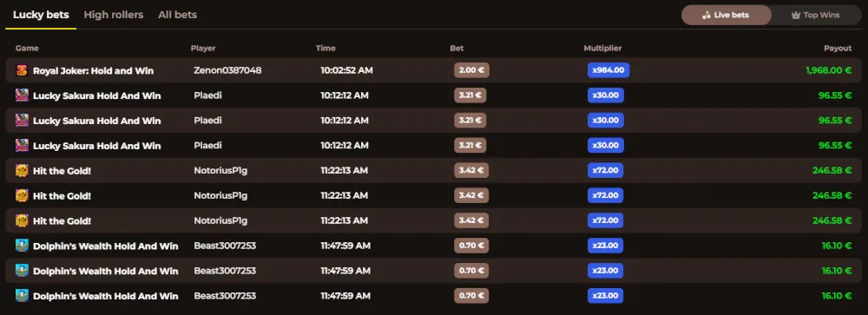This screenshot has width=868, height=315.
Task: Click the last Lucky Sakura game icon
Action: pyautogui.click(x=22, y=146)
